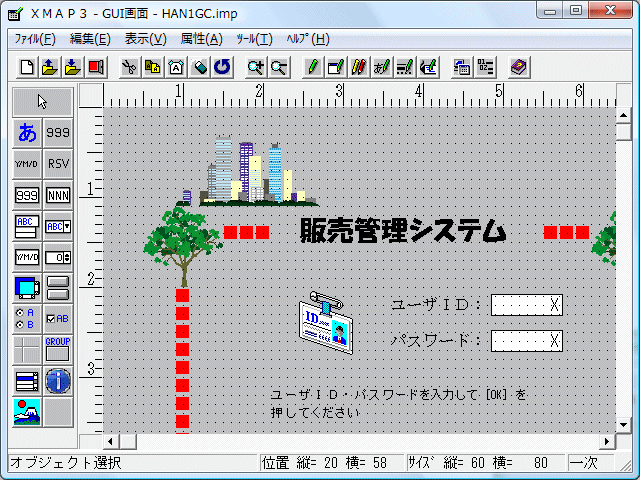
Task: Click the scissors cut icon
Action: pyautogui.click(x=130, y=67)
